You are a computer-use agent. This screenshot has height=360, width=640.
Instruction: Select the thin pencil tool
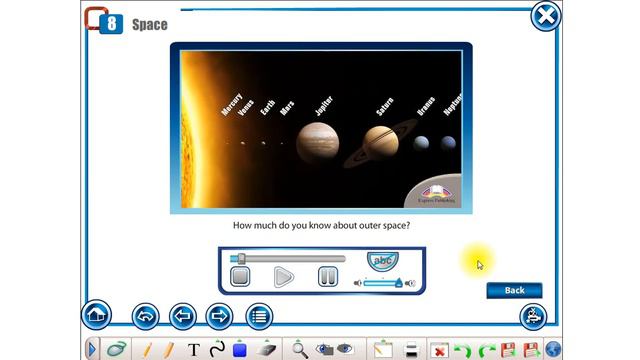tap(147, 350)
